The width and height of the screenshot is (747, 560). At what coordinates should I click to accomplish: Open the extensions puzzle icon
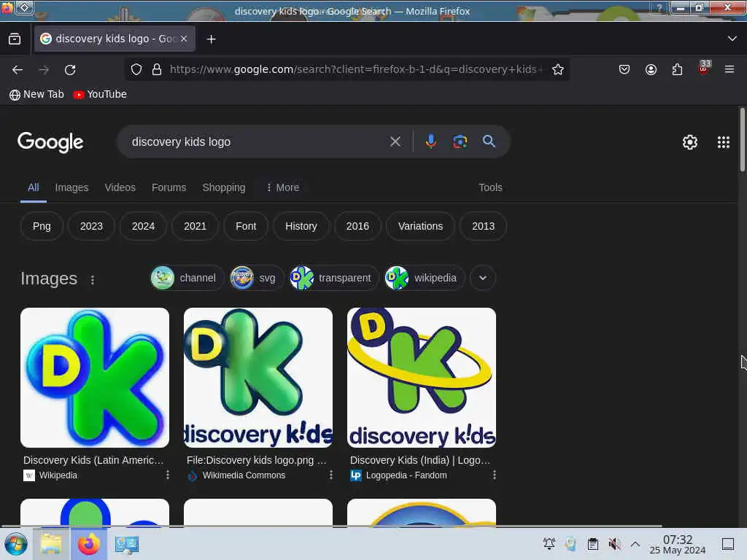(x=677, y=69)
